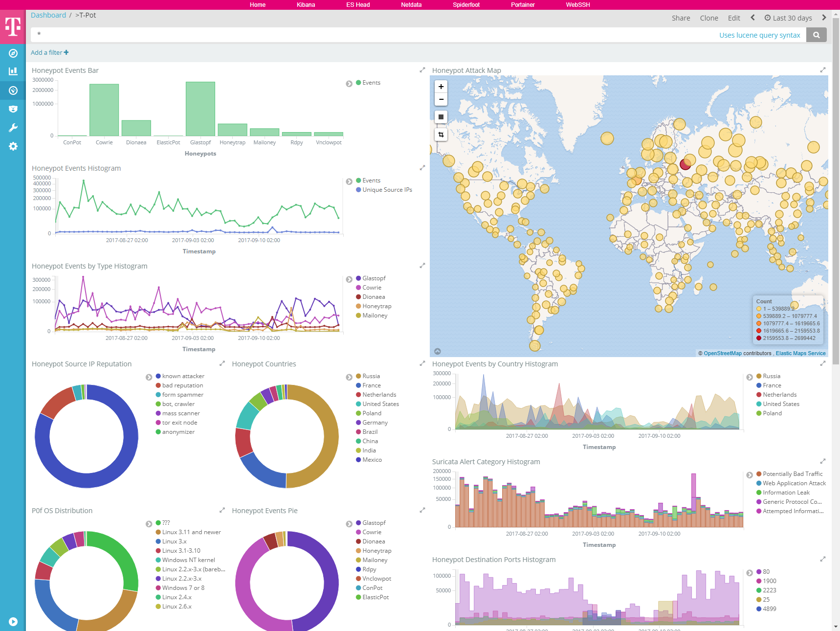Open the Visualize bar chart sidebar icon
This screenshot has height=631, width=840.
(13, 71)
